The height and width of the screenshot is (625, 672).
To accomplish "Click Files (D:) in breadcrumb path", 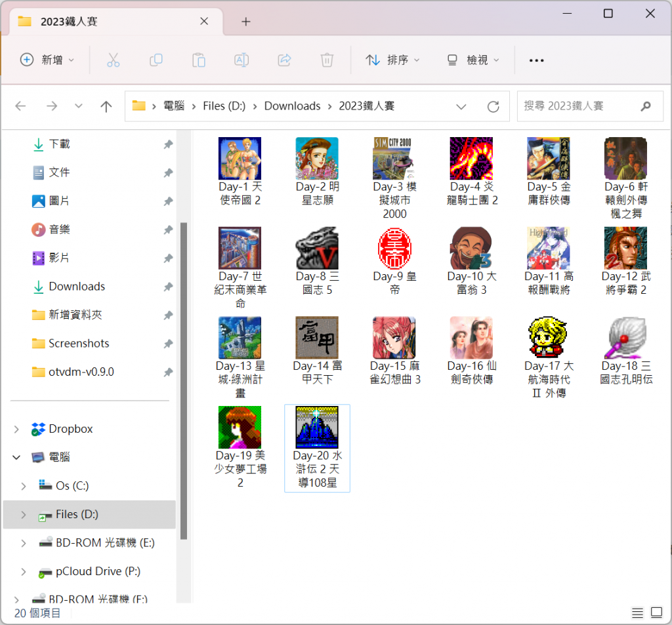I will (x=224, y=106).
